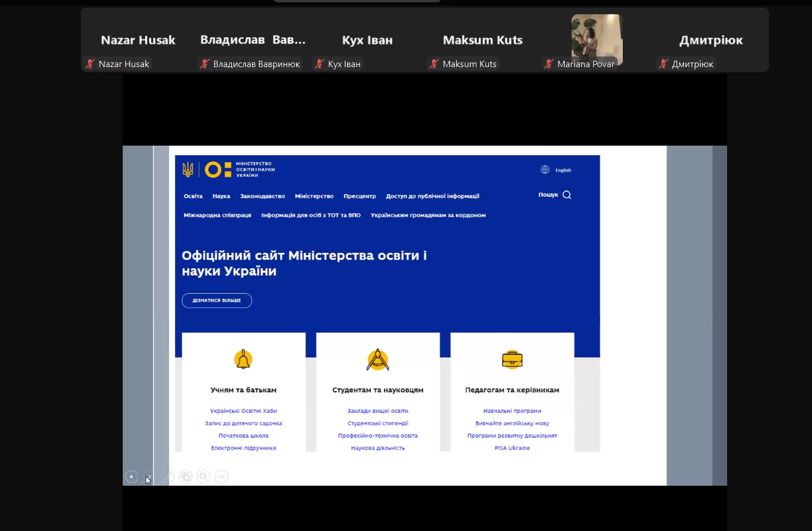The width and height of the screenshot is (812, 531).
Task: Click the slideshow zoom magnifier icon
Action: [203, 477]
